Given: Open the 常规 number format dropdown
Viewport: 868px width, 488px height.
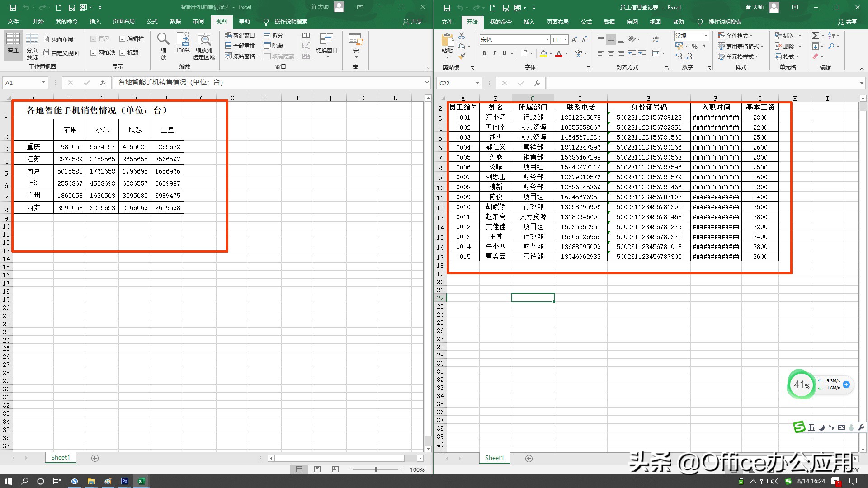Looking at the screenshot, I should pos(705,36).
